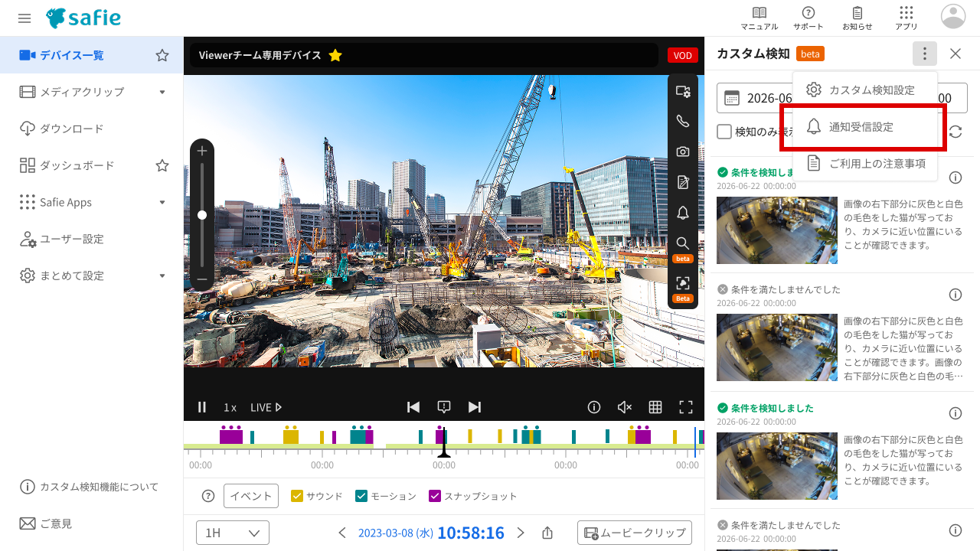Viewport: 980px width, 551px height.
Task: Open timeline help question icon
Action: (x=207, y=496)
